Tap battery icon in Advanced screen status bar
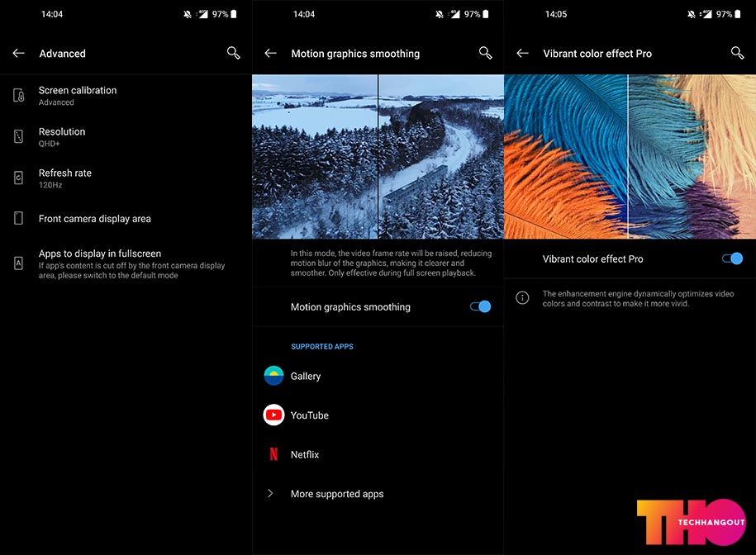Image resolution: width=756 pixels, height=555 pixels. (x=234, y=14)
